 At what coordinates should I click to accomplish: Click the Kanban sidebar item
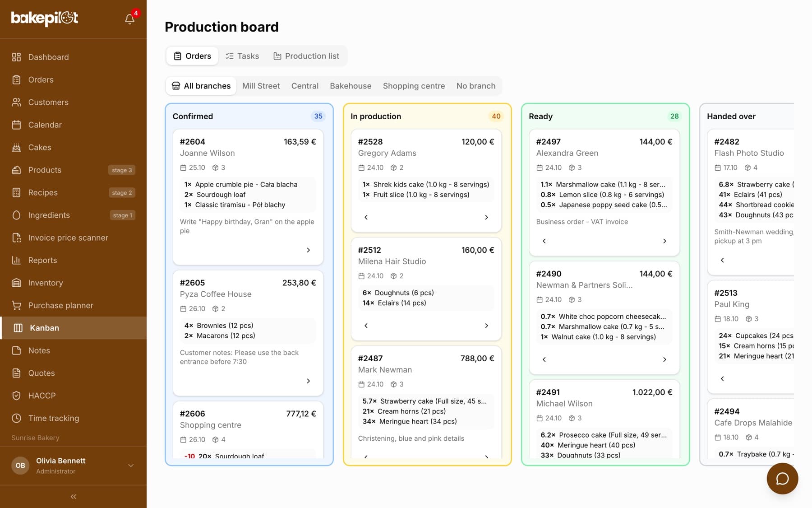click(73, 328)
